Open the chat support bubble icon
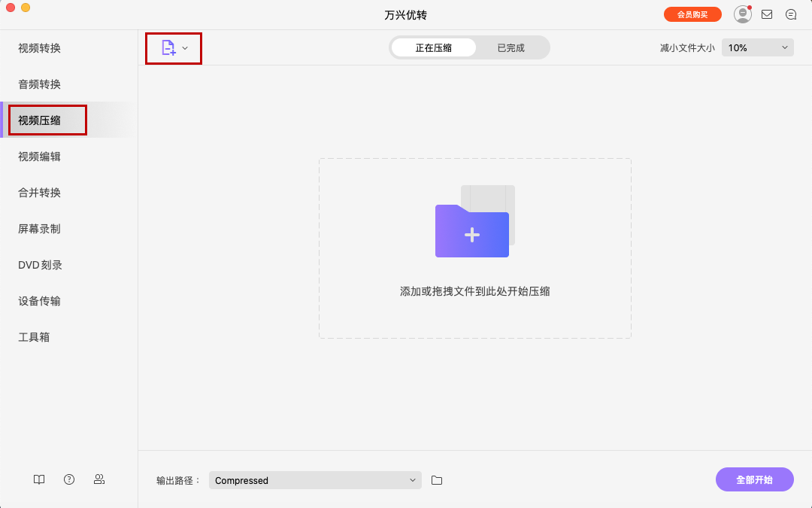The height and width of the screenshot is (508, 812). 791,14
